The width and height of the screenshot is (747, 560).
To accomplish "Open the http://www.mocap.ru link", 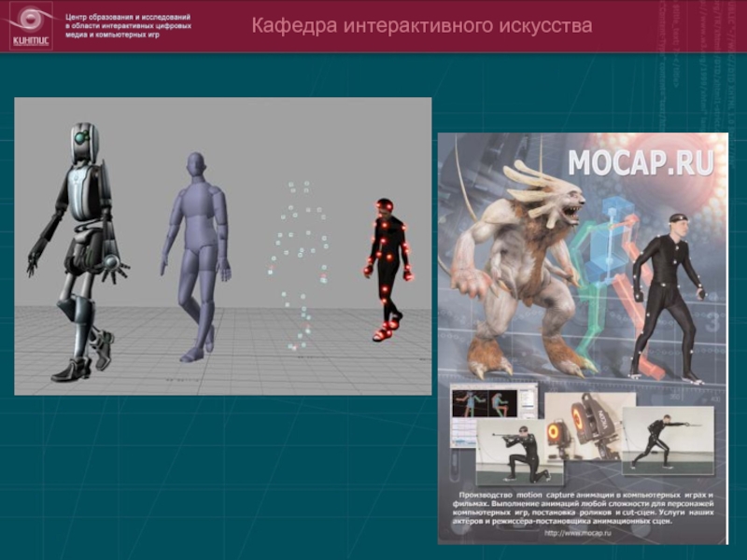I will [x=577, y=533].
